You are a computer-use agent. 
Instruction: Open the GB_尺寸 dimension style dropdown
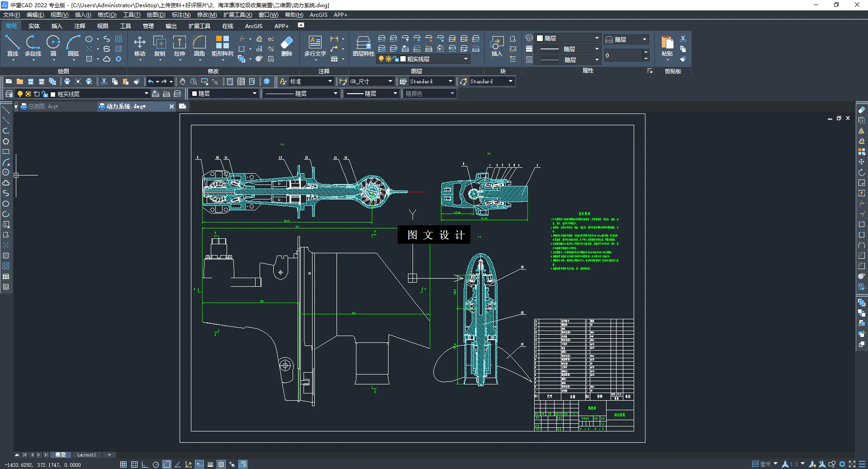(390, 81)
